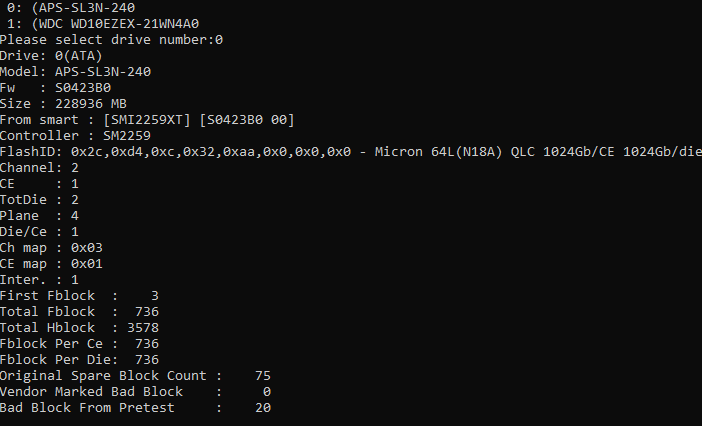Click the 'Ch map : 0x03' line
Image resolution: width=702 pixels, height=426 pixels.
coord(52,247)
